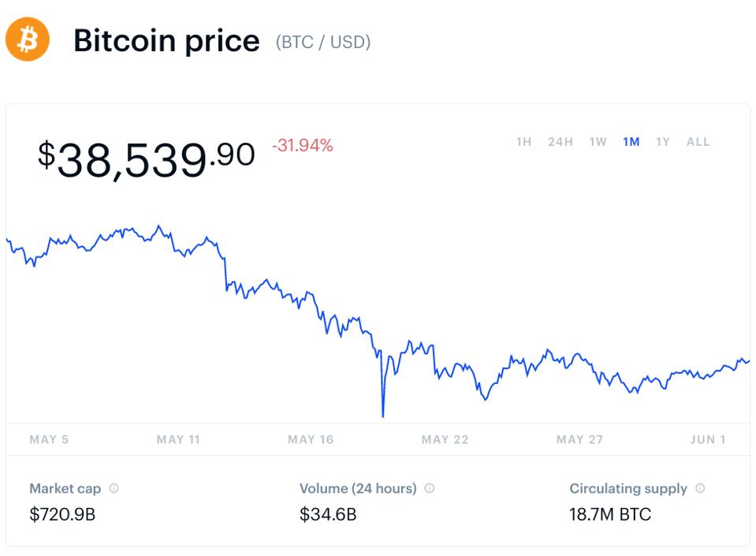Click the $34.6B volume value
756x556 pixels.
click(x=328, y=516)
